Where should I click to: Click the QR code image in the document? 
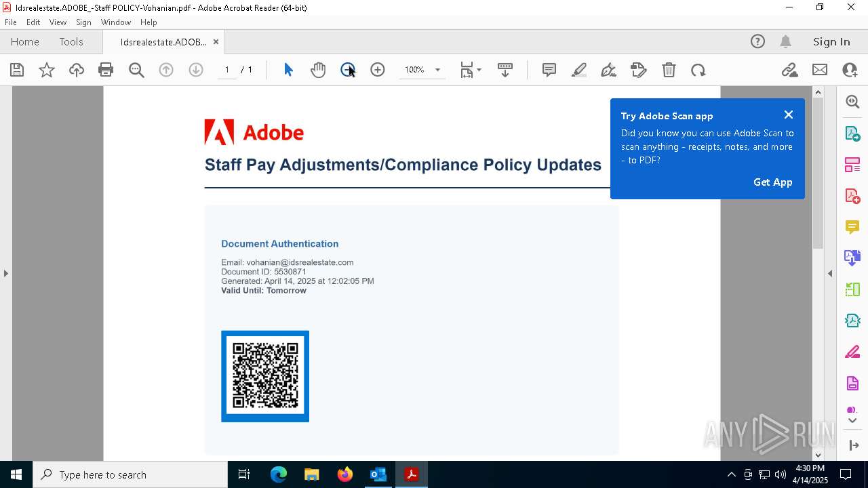click(x=265, y=376)
